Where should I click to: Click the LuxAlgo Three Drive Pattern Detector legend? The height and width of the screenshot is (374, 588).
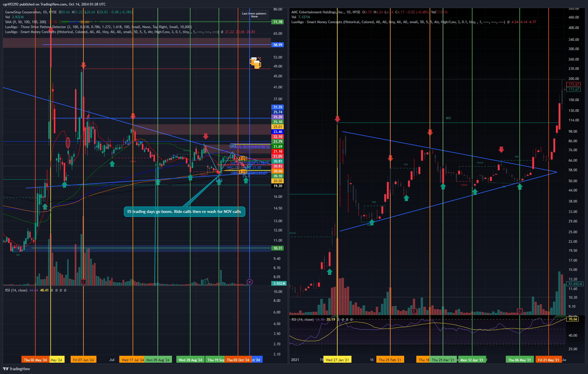[x=98, y=27]
